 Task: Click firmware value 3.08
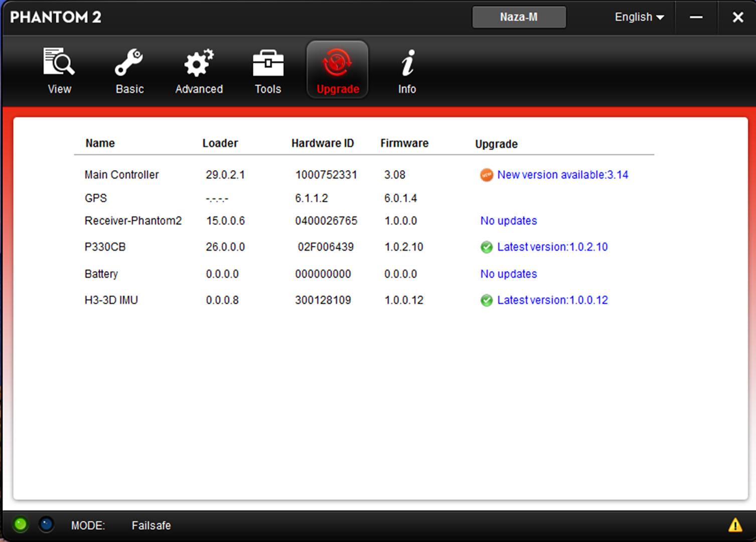(x=395, y=175)
